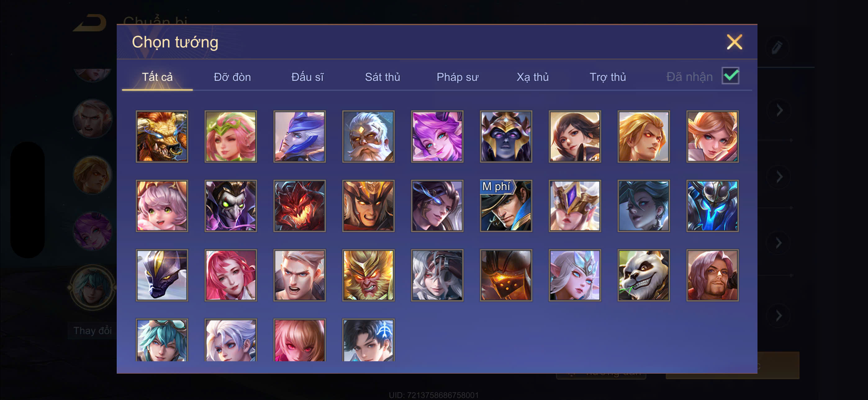Choose the pink-haired cat-ear girl hero

tap(162, 206)
